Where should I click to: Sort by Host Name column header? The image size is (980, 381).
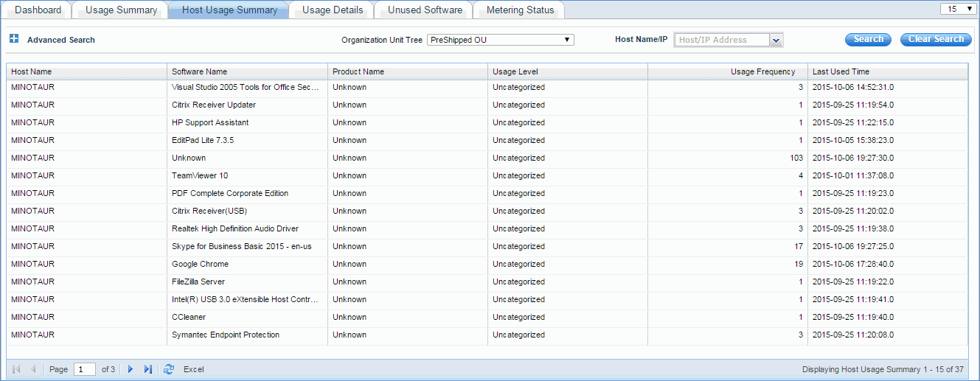87,71
